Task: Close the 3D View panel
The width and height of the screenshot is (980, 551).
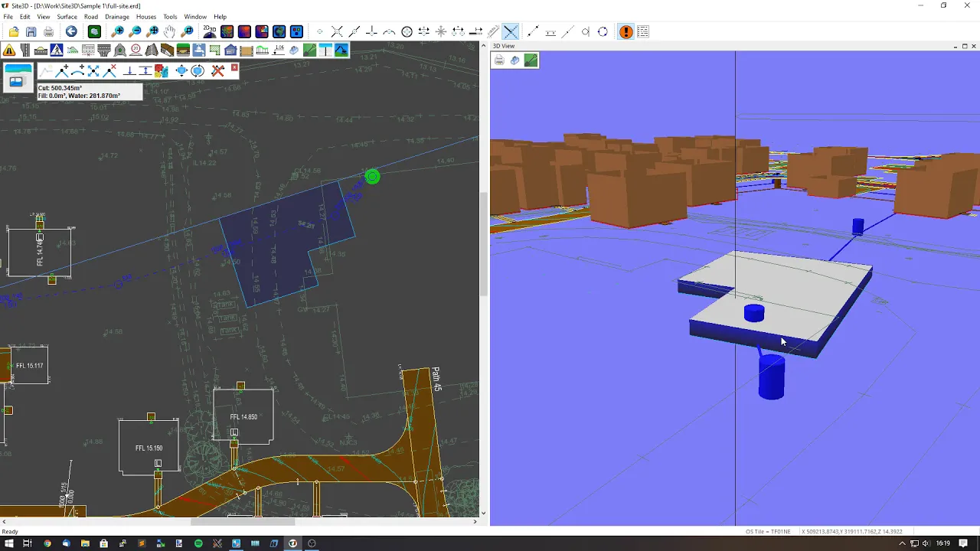Action: coord(975,46)
